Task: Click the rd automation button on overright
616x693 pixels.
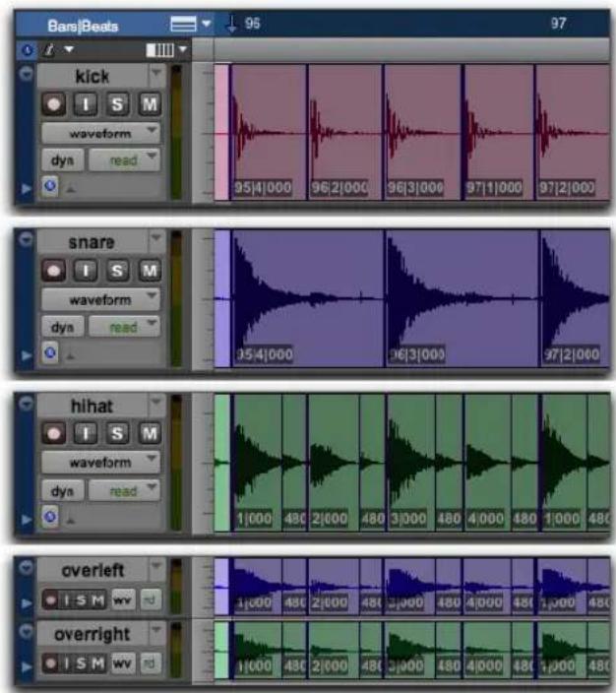Action: pos(151,662)
